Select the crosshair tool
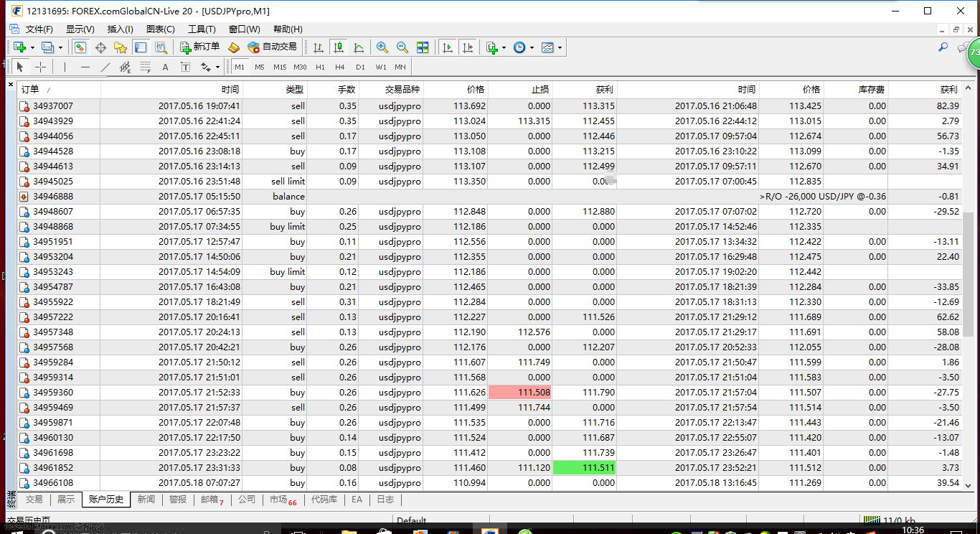Viewport: 980px width, 534px height. pyautogui.click(x=41, y=67)
